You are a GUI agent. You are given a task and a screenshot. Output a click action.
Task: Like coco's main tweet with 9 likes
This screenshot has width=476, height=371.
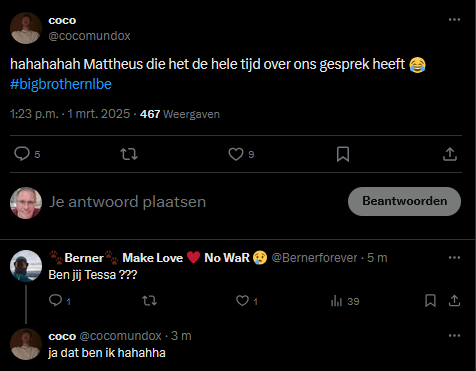click(x=236, y=154)
